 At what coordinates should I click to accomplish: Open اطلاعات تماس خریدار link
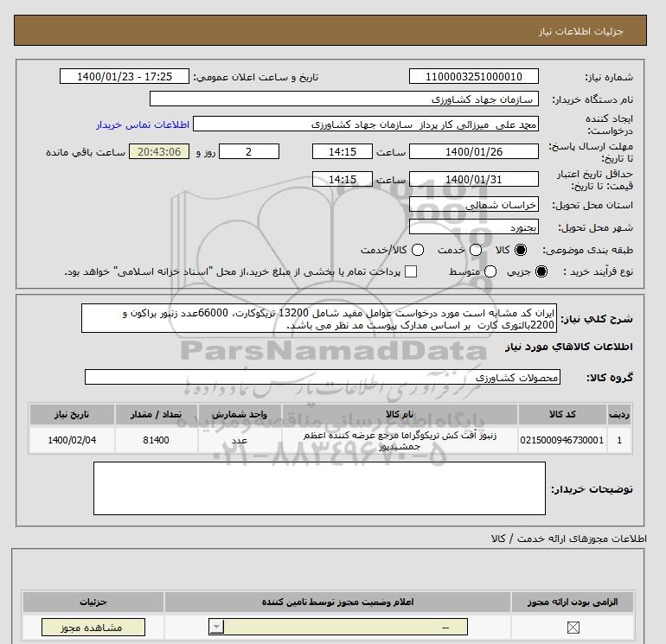coord(143,124)
